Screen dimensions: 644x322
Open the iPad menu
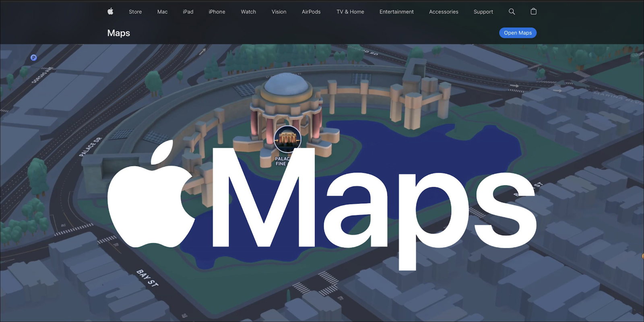pos(188,12)
